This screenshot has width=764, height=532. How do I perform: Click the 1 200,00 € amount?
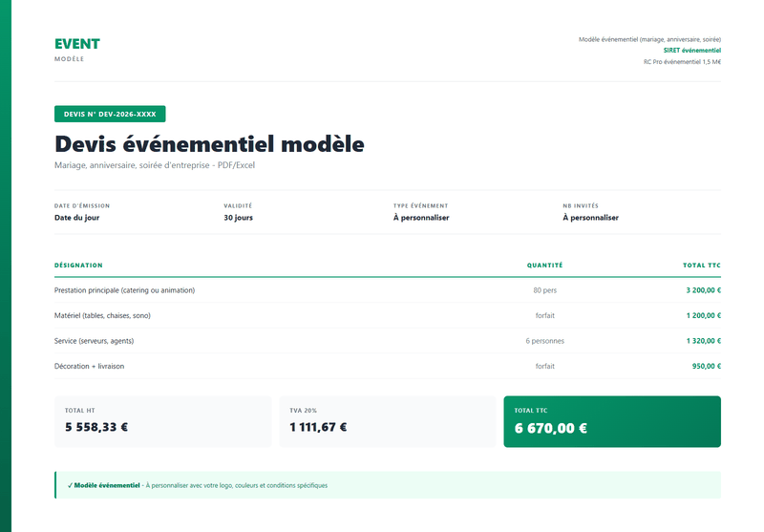pos(704,316)
